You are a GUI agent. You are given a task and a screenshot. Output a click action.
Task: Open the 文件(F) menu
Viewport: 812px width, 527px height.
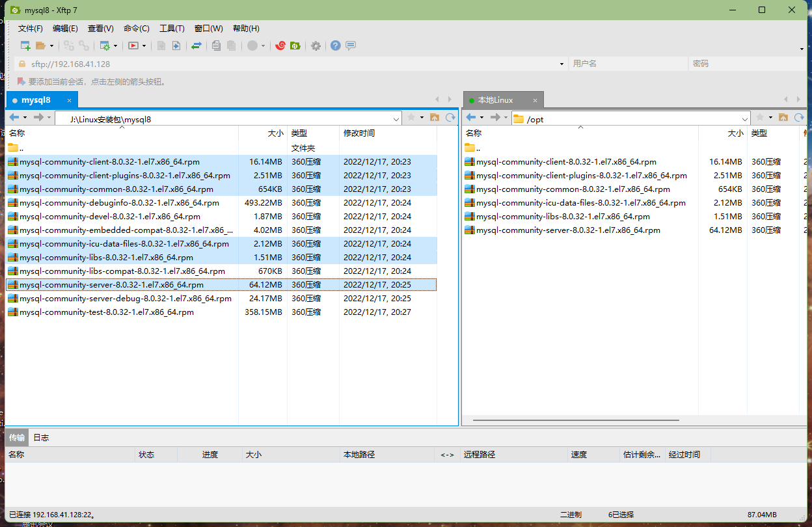tap(31, 29)
